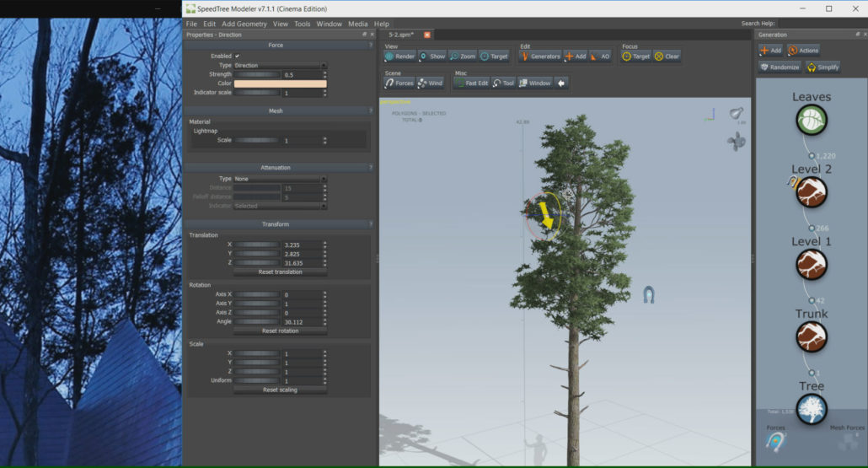Screen dimensions: 868x468
Task: Click the Indicator scale slider
Action: (x=257, y=93)
